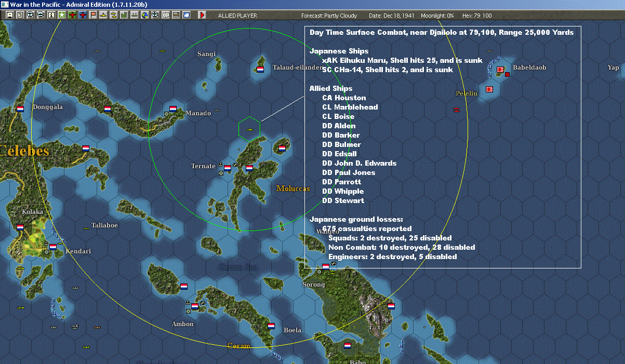Click the airfield icon right of Ternate flag
625x364 pixels.
pos(235,165)
